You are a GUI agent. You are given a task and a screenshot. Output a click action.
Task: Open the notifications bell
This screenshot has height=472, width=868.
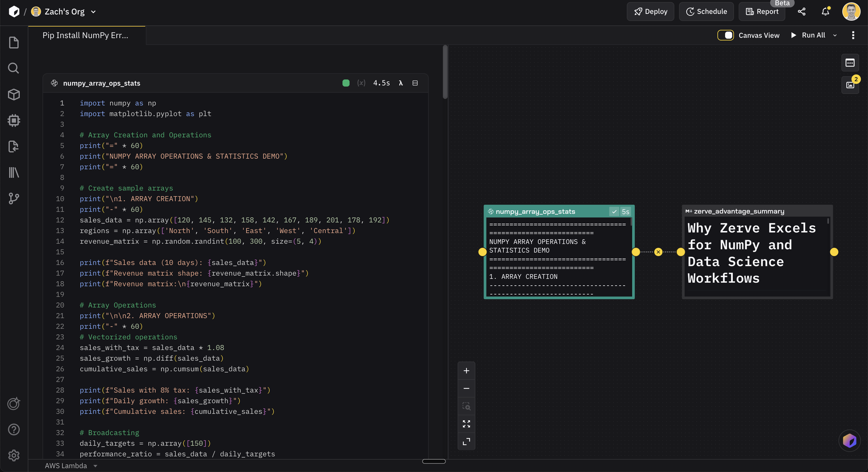tap(826, 12)
